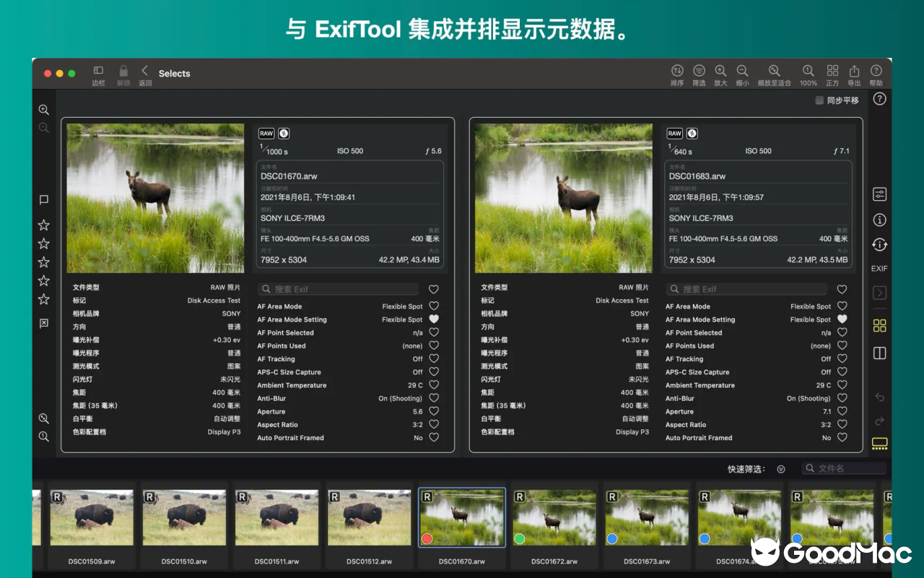Favorite Ambient Temperature in DSC01670 panel
Image resolution: width=924 pixels, height=578 pixels.
pos(434,385)
